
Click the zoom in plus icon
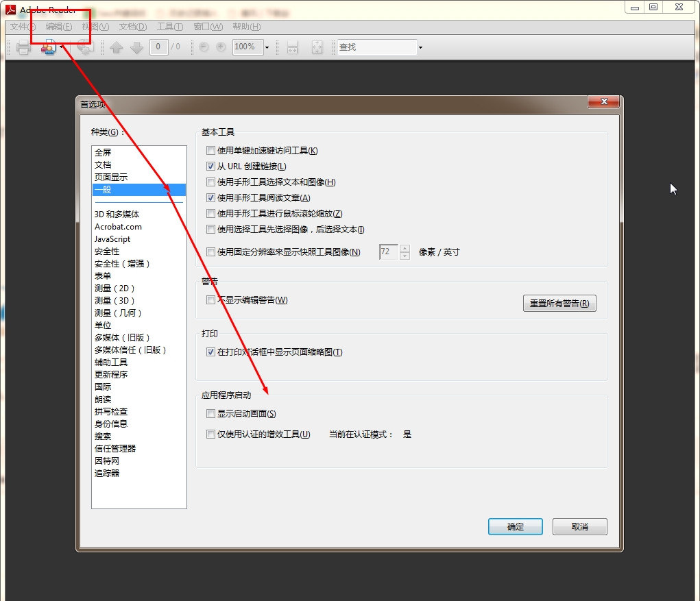221,47
